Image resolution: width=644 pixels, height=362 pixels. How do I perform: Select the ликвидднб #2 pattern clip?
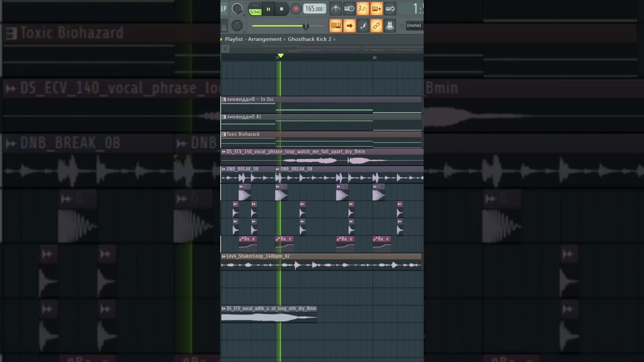point(321,122)
